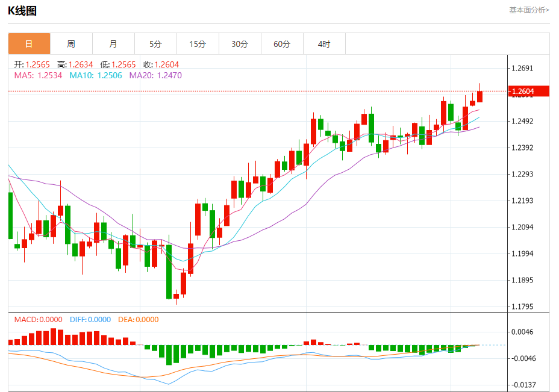The width and height of the screenshot is (559, 392).
Task: Open the 5分 interval tab
Action: coord(155,44)
